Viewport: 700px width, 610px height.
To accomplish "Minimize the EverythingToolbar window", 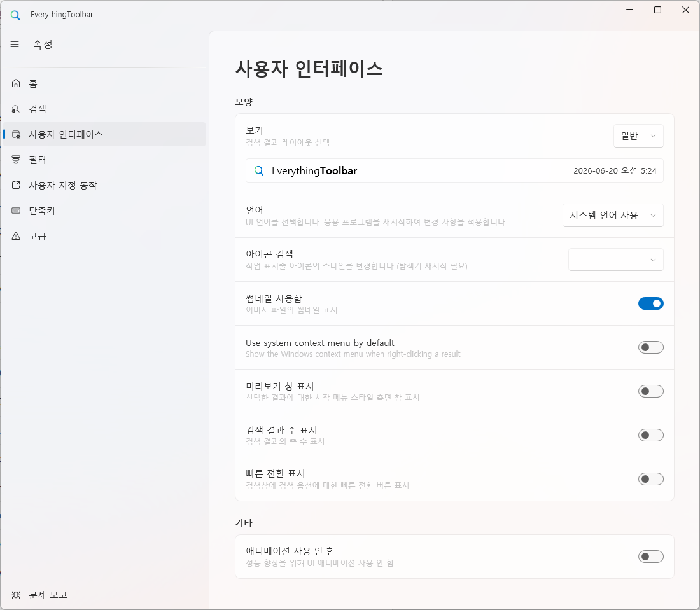I will tap(630, 10).
